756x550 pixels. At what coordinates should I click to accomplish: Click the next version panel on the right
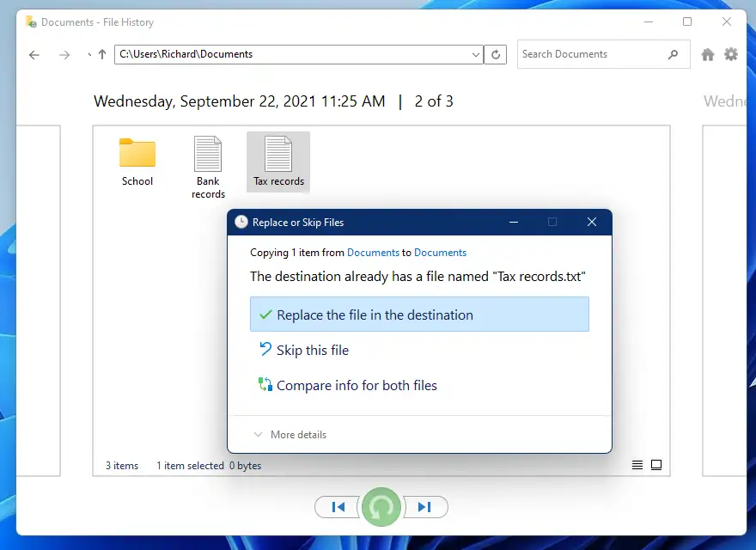725,300
